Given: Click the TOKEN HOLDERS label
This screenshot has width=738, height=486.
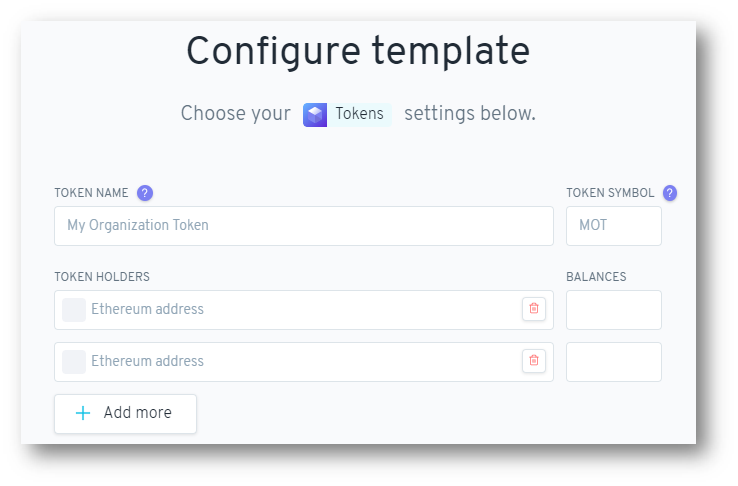Looking at the screenshot, I should [x=102, y=277].
